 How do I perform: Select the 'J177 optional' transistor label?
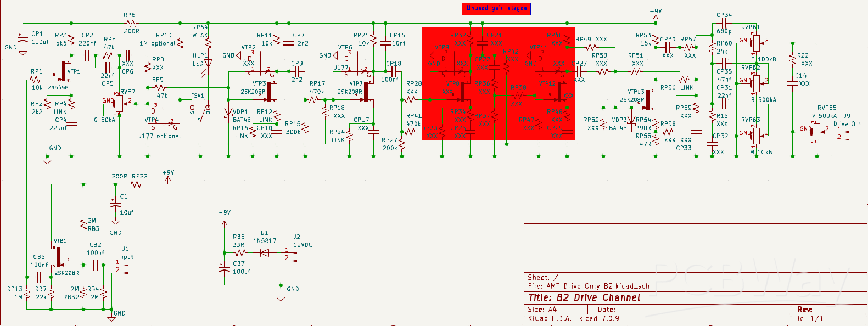tap(160, 136)
